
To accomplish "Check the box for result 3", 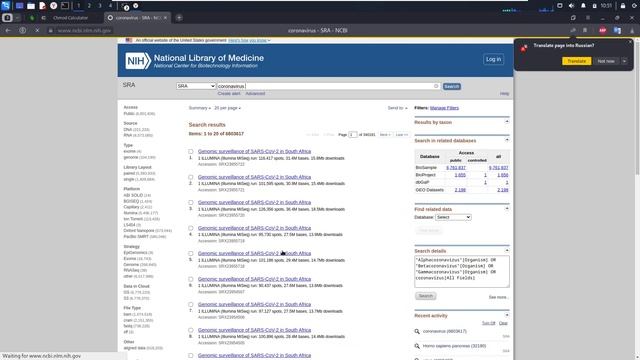I will click(191, 202).
